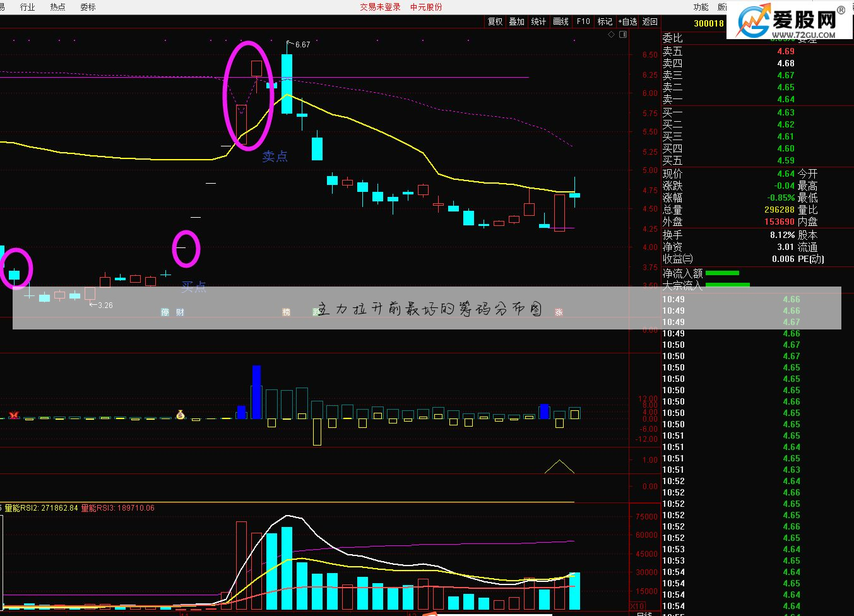Open the 行业 menu
Image resolution: width=854 pixels, height=616 pixels.
point(27,7)
